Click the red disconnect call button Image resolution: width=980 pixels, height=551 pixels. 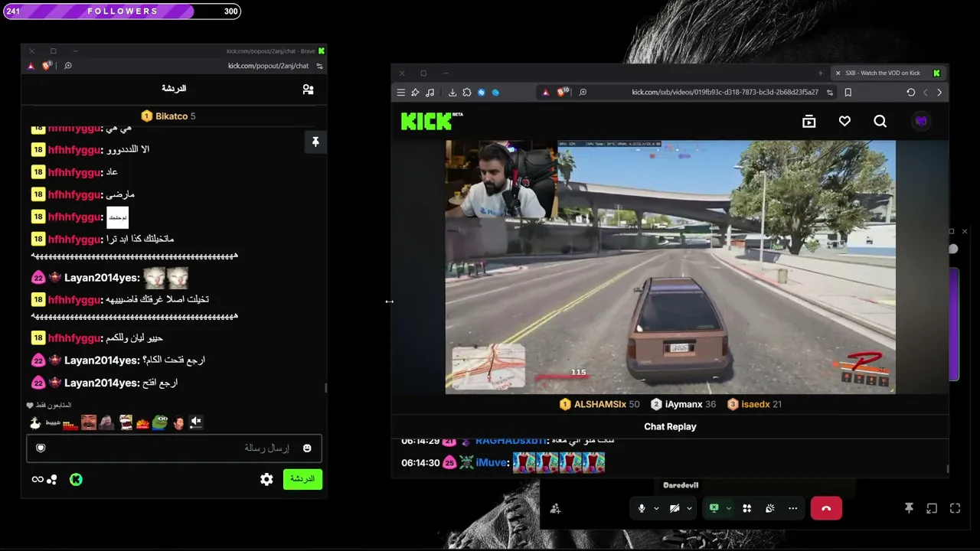826,508
